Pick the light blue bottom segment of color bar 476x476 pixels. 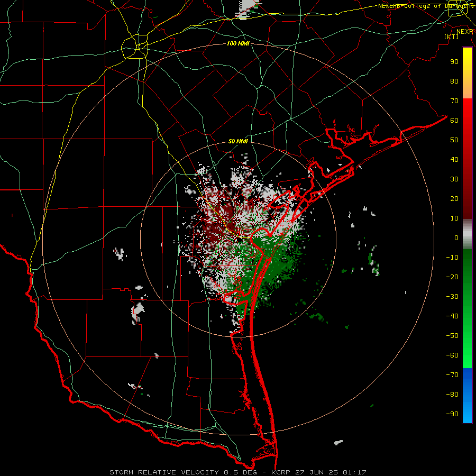(467, 411)
